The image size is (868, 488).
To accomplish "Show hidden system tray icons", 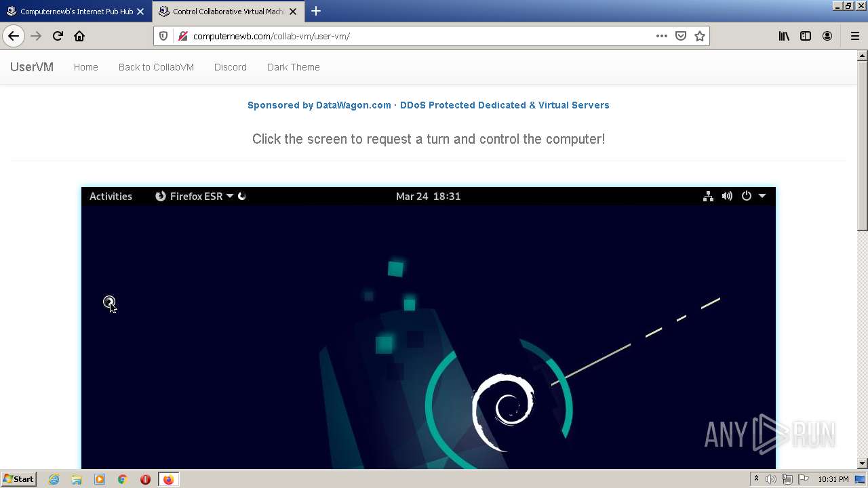I will tap(756, 479).
